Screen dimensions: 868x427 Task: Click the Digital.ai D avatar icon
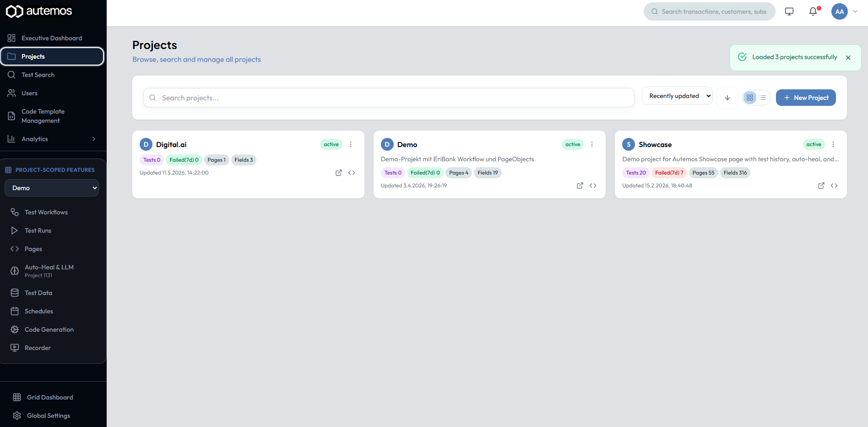click(x=146, y=144)
